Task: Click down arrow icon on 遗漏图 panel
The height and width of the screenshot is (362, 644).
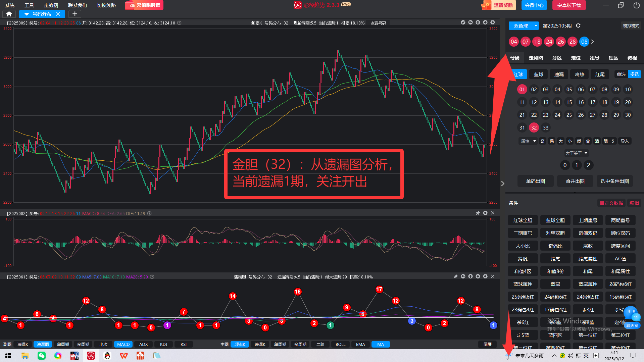Action: [478, 276]
